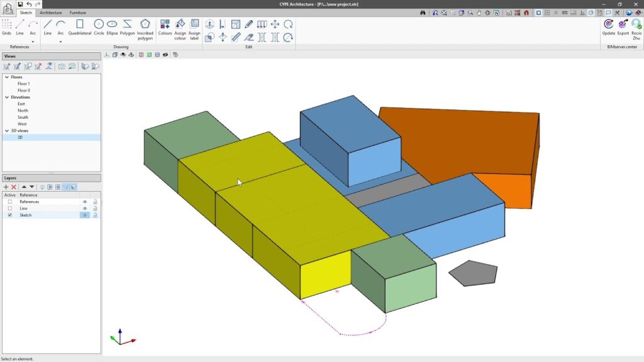Uncheck the Sketch layer active checkbox
The height and width of the screenshot is (362, 644).
9,215
